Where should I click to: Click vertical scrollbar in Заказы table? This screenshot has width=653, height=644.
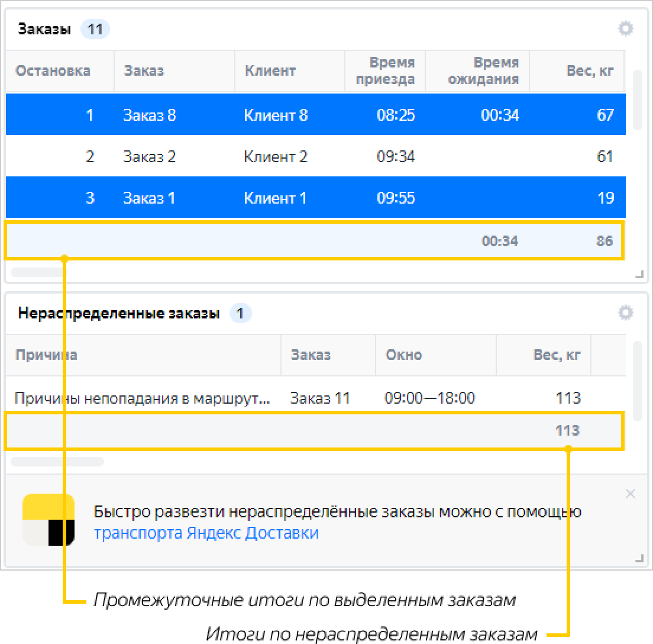(637, 100)
